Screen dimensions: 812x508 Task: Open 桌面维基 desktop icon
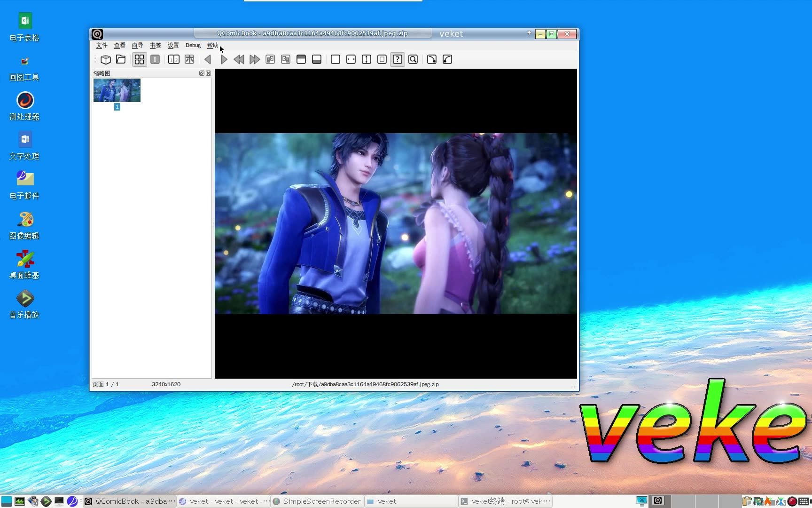pos(24,265)
